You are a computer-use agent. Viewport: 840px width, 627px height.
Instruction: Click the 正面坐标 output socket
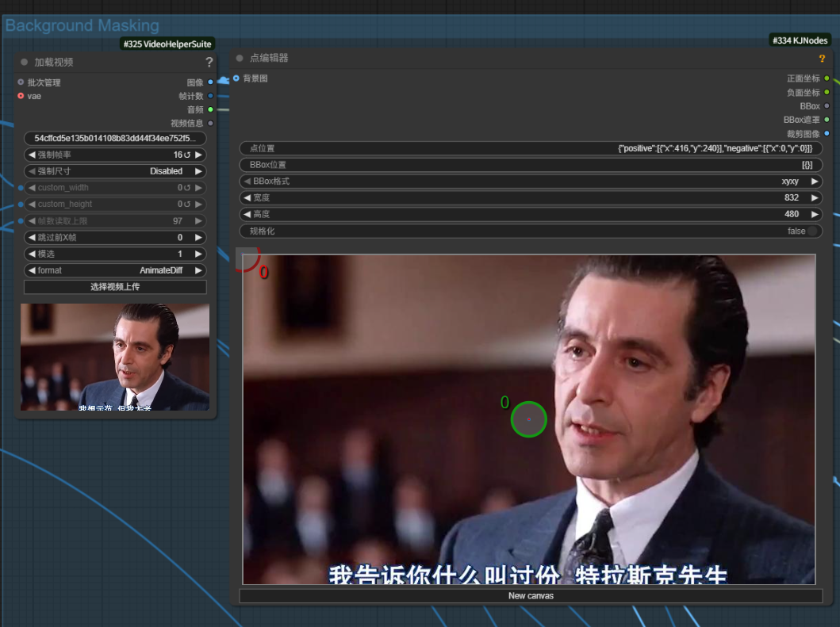827,78
